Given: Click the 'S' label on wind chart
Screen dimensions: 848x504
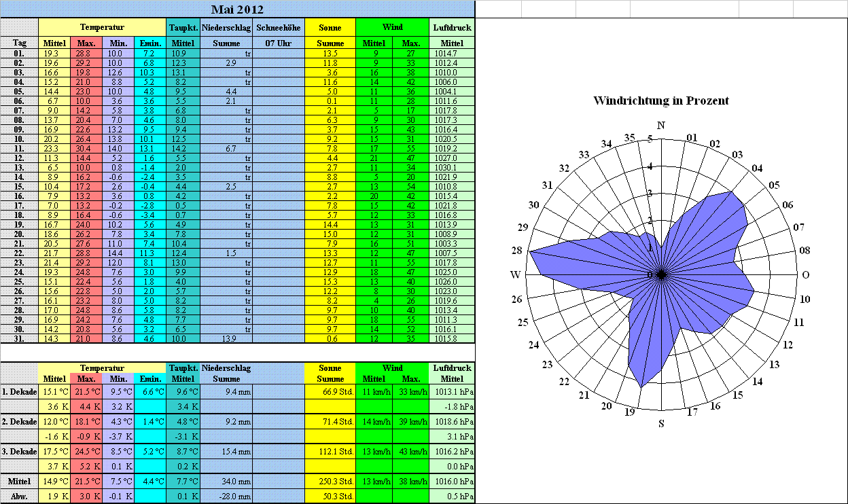Looking at the screenshot, I should click(x=661, y=425).
